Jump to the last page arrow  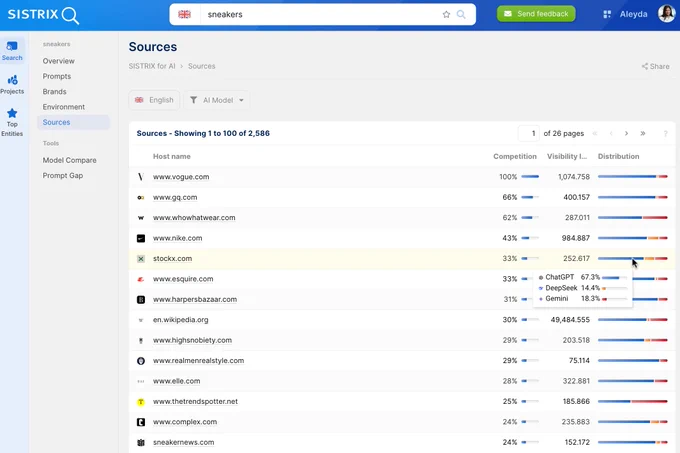click(x=643, y=134)
